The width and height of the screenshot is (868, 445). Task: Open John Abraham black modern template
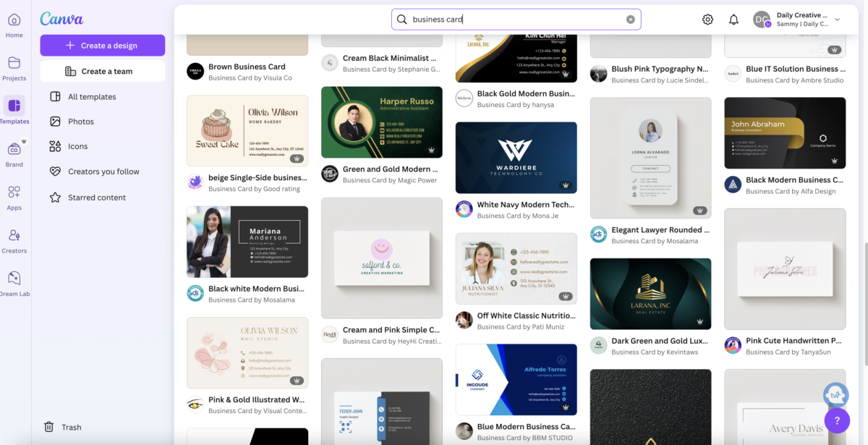click(785, 133)
